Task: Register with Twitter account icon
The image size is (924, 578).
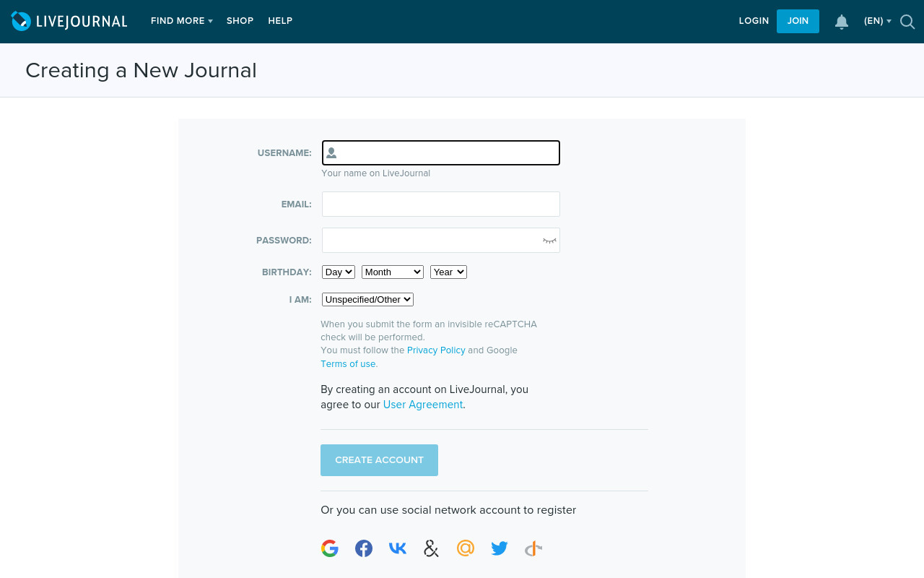Action: (x=500, y=548)
